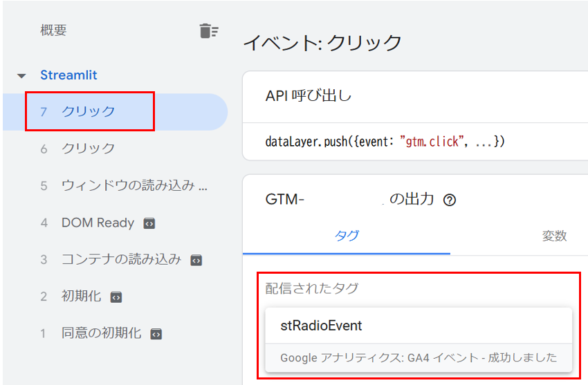This screenshot has height=385, width=588.
Task: Click the 配信されたタグ heading
Action: pyautogui.click(x=312, y=288)
